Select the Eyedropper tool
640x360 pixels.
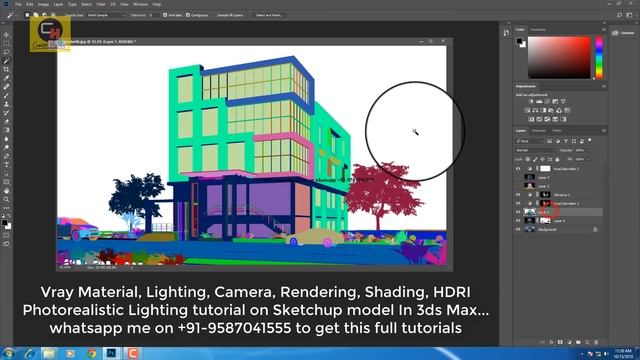tap(6, 78)
